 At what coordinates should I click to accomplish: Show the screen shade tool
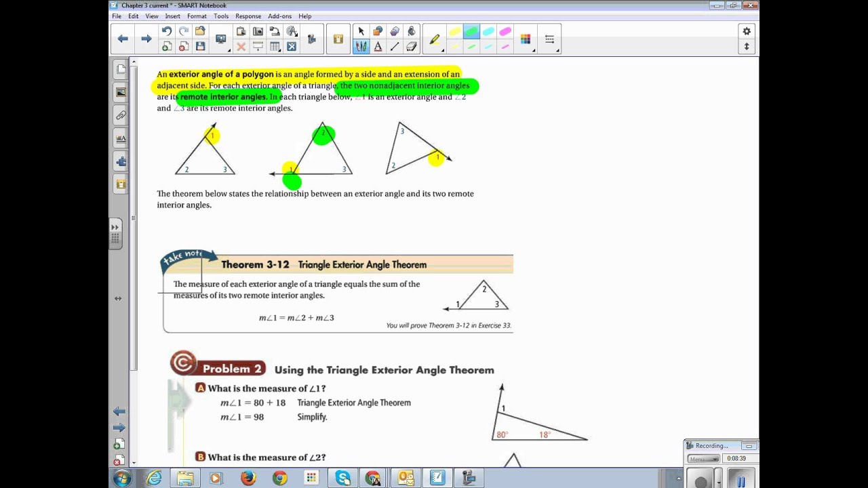coord(258,47)
